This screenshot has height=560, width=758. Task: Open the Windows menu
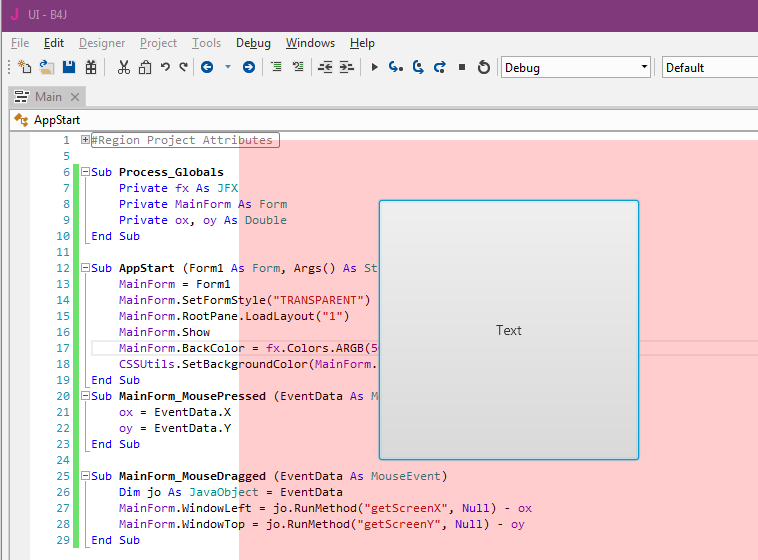pos(310,43)
